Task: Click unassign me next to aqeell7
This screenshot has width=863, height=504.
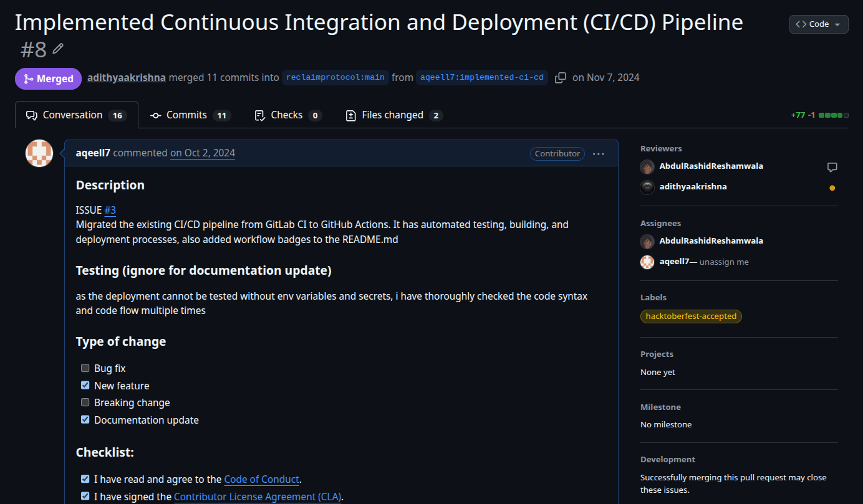Action: [x=723, y=262]
